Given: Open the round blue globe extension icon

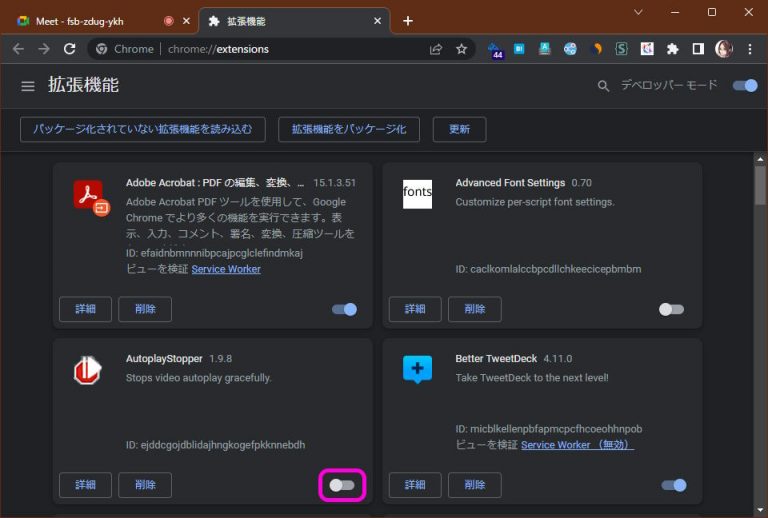Looking at the screenshot, I should tap(570, 48).
